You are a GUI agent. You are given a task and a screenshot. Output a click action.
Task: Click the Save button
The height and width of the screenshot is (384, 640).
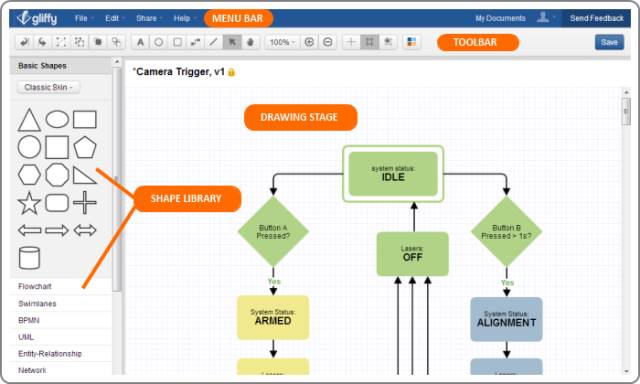pyautogui.click(x=609, y=42)
